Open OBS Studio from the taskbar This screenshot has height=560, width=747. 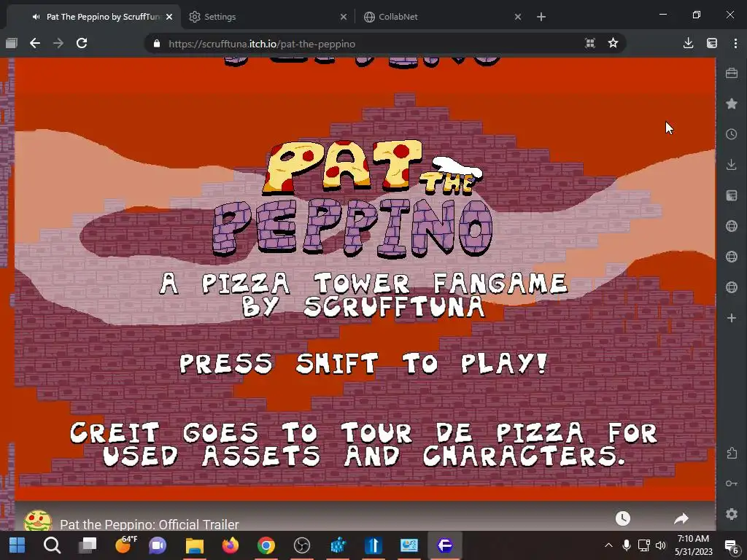click(301, 545)
